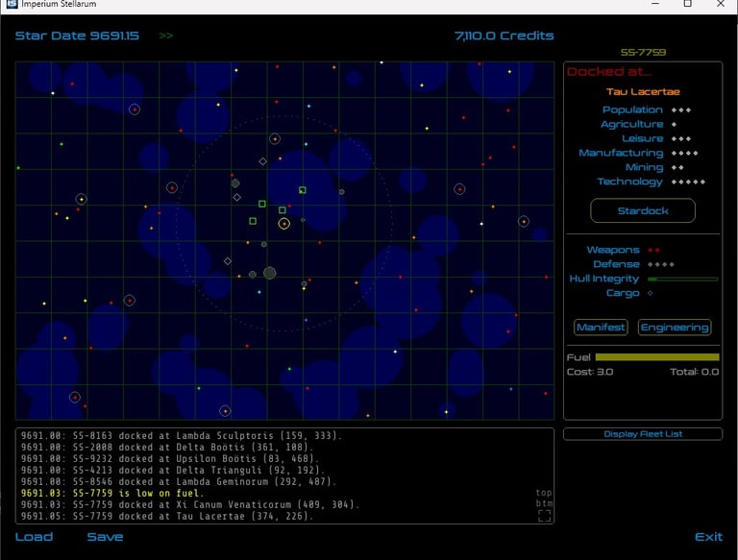Open the Stardock
The image size is (738, 560).
[x=643, y=210]
